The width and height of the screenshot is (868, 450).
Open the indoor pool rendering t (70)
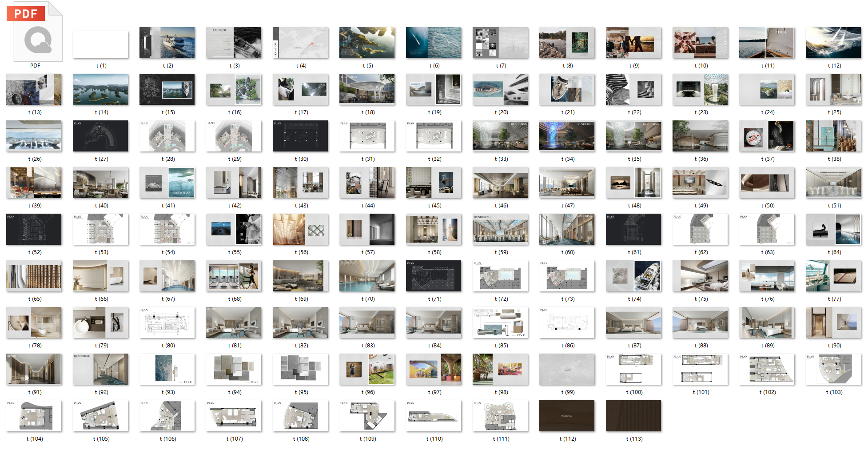367,276
